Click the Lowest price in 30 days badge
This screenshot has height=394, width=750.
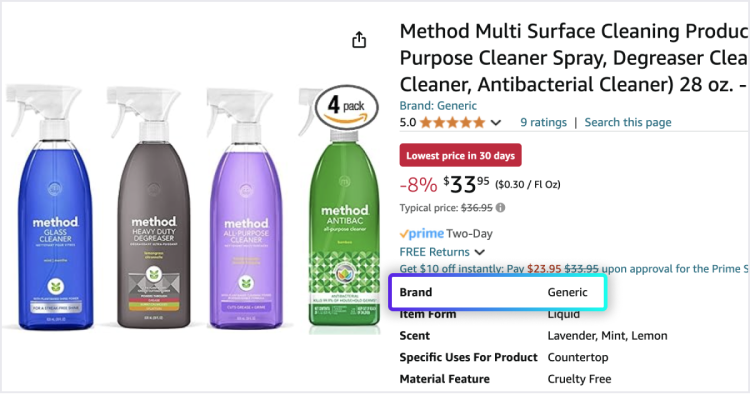pyautogui.click(x=461, y=155)
